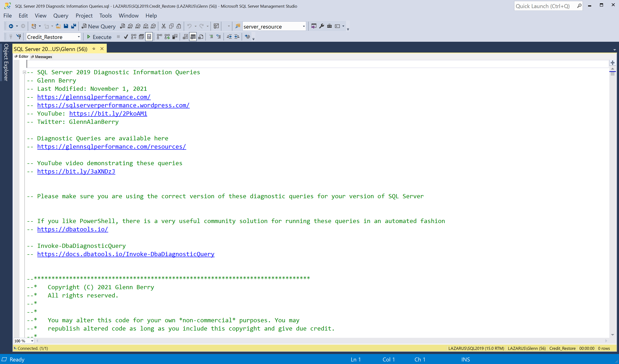Open the Toolbox briefcase icon
Viewport: 619px width, 364px height.
click(x=329, y=26)
